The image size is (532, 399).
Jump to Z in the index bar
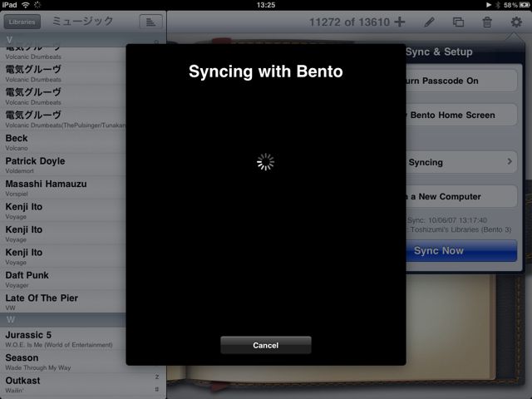(157, 377)
